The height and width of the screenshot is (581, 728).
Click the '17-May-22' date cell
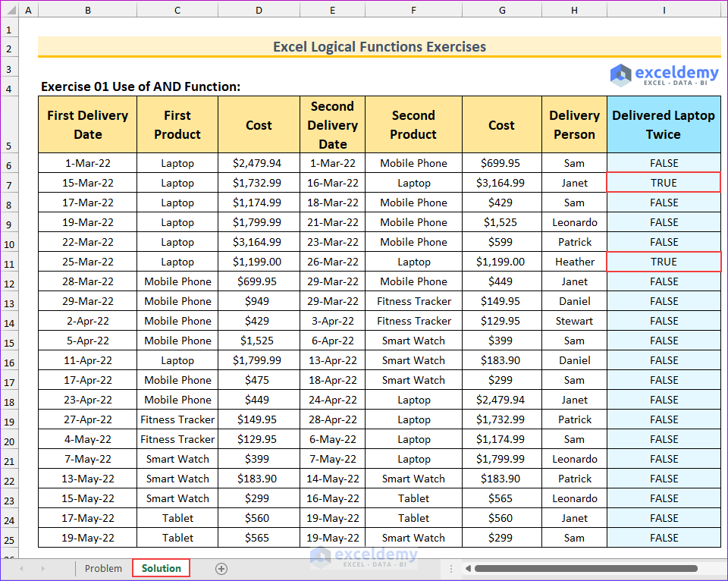pos(87,518)
